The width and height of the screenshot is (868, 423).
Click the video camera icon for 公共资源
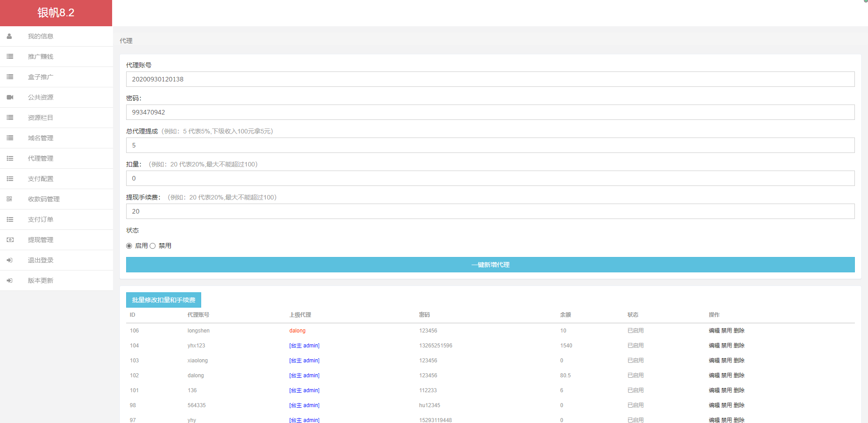coord(10,97)
